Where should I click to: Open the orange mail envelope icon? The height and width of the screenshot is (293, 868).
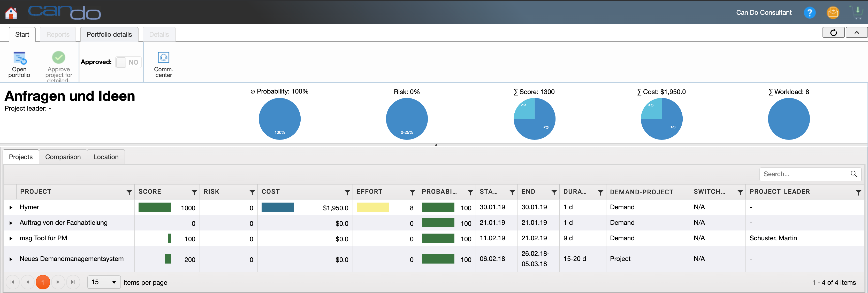(x=833, y=13)
